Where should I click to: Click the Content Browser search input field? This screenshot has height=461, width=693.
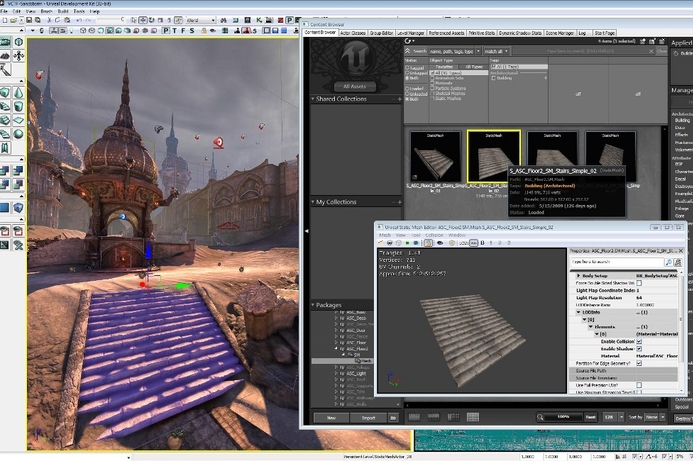[x=583, y=51]
